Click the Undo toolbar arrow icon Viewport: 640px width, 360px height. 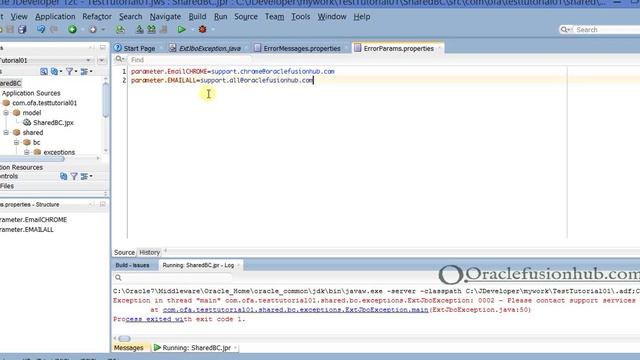click(x=41, y=29)
